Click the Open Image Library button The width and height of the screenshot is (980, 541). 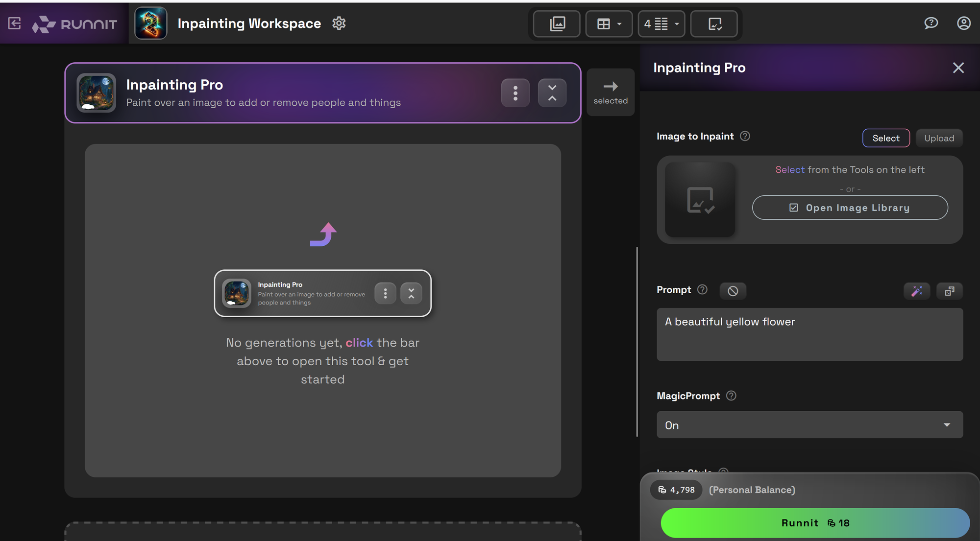[850, 208]
